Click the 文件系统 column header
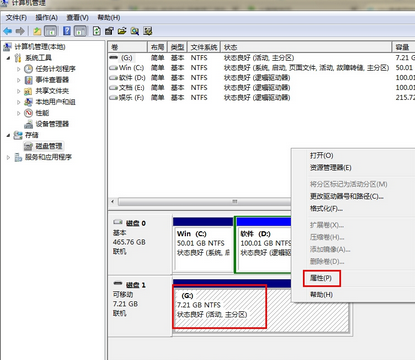This screenshot has width=415, height=360. (x=204, y=47)
